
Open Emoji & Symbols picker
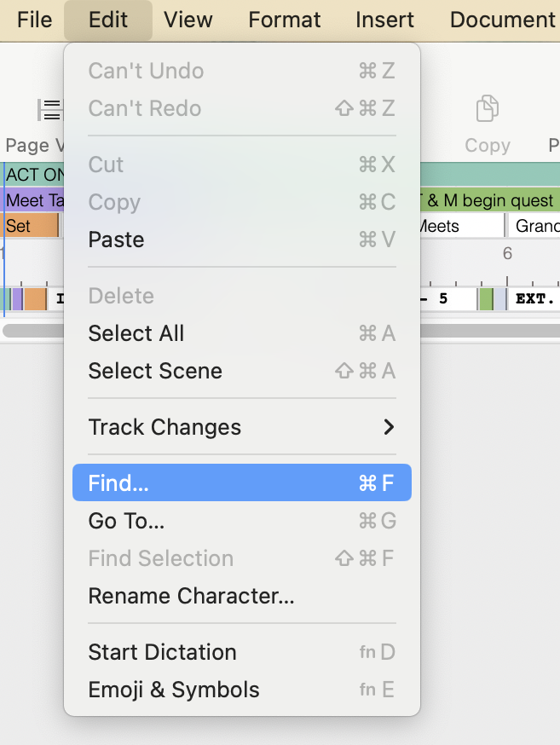coord(241,690)
